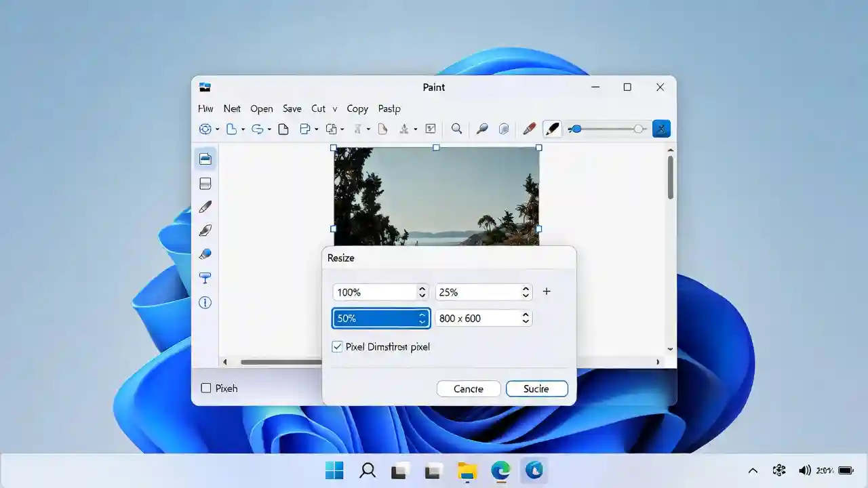Click the brush size slider track
Screen dimensions: 868x488
pyautogui.click(x=607, y=129)
